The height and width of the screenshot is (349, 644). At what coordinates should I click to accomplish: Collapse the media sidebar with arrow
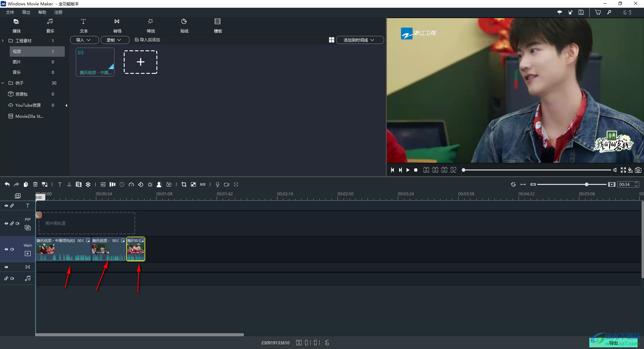(66, 105)
